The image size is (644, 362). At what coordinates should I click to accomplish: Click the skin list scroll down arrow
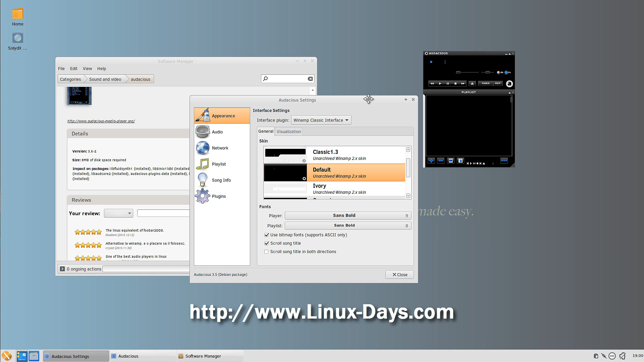(x=408, y=196)
